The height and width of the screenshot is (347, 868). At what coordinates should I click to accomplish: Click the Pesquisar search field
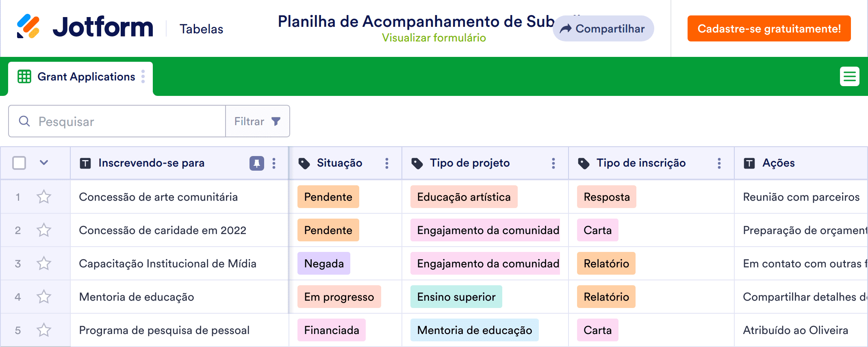coord(122,121)
